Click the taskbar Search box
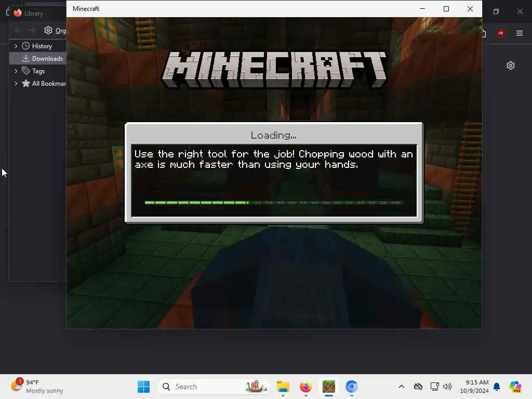 213,387
